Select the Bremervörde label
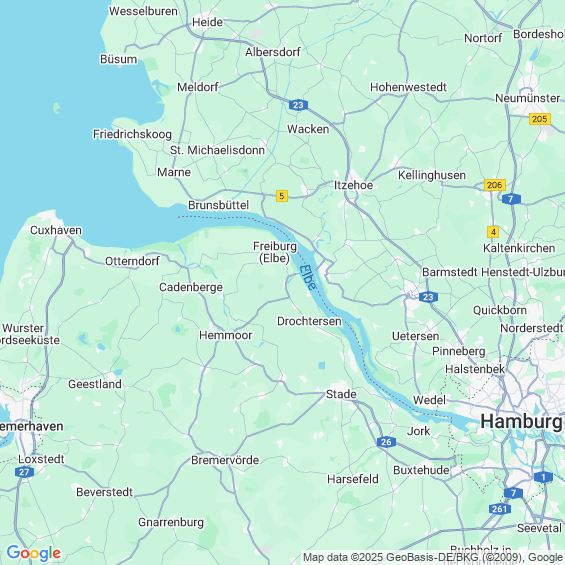The image size is (565, 565). click(x=225, y=460)
